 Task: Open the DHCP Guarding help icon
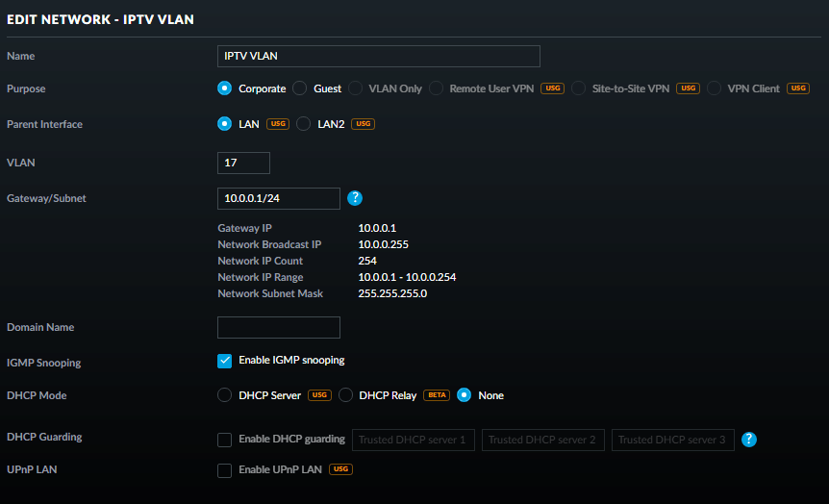click(748, 440)
